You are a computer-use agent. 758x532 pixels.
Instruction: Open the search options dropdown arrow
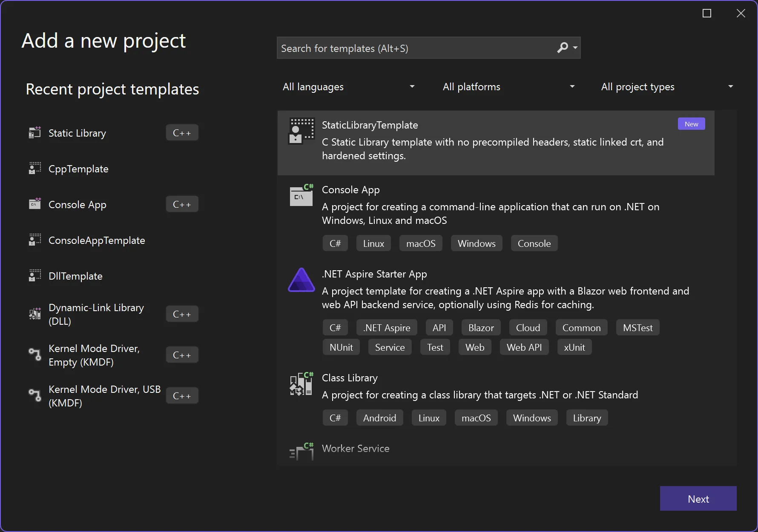point(575,48)
